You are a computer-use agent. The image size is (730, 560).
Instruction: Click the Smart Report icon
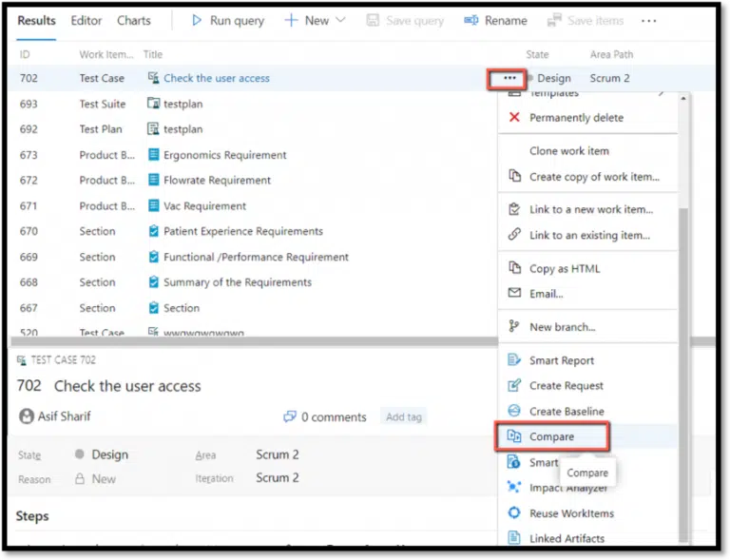coord(514,360)
